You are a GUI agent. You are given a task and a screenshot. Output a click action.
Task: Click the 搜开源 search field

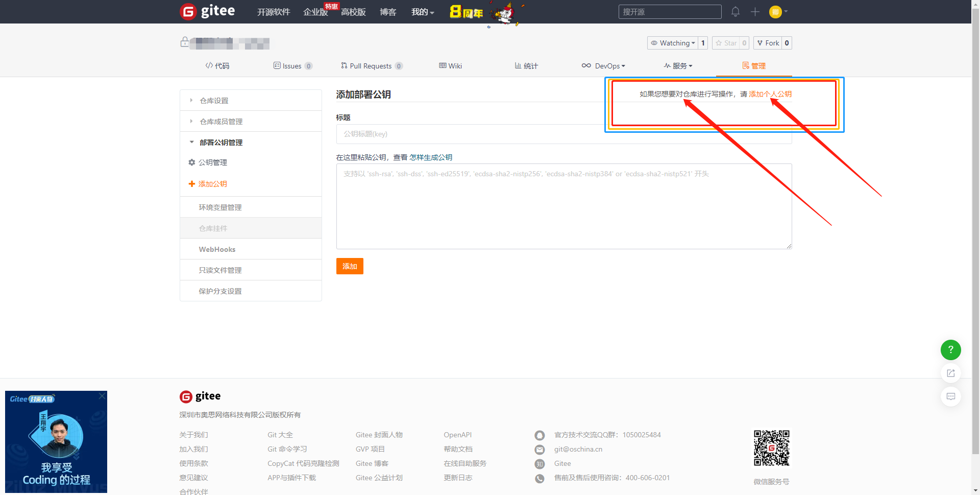[x=670, y=12]
